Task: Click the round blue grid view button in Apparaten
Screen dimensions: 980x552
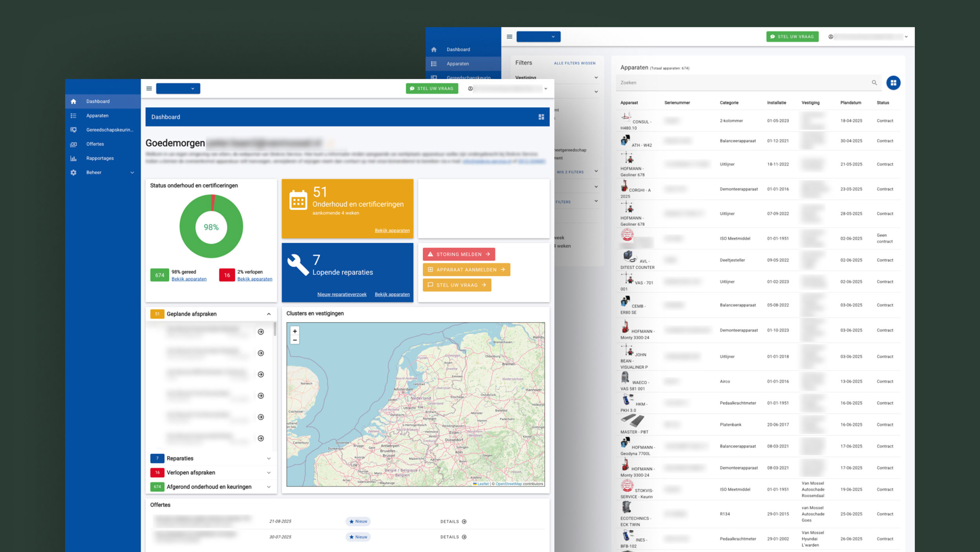Action: 893,83
